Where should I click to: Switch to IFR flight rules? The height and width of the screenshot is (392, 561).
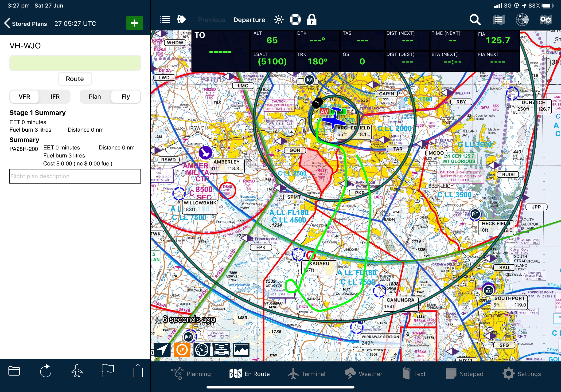(55, 97)
